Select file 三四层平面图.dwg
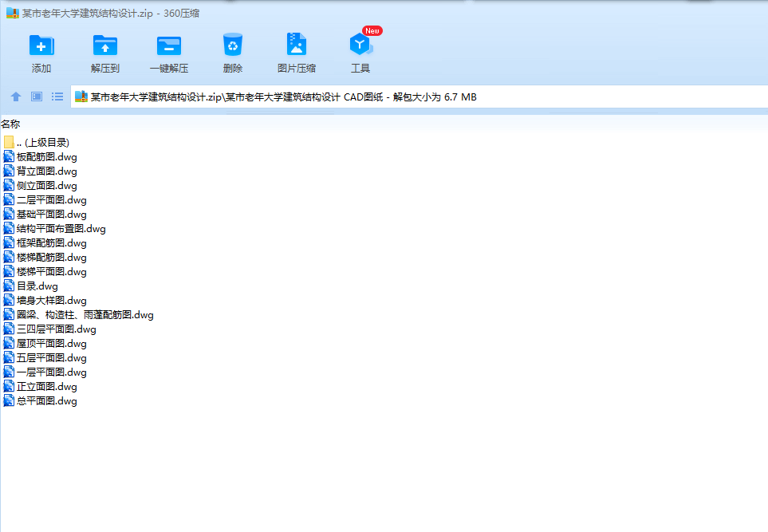The image size is (768, 532). 50,329
